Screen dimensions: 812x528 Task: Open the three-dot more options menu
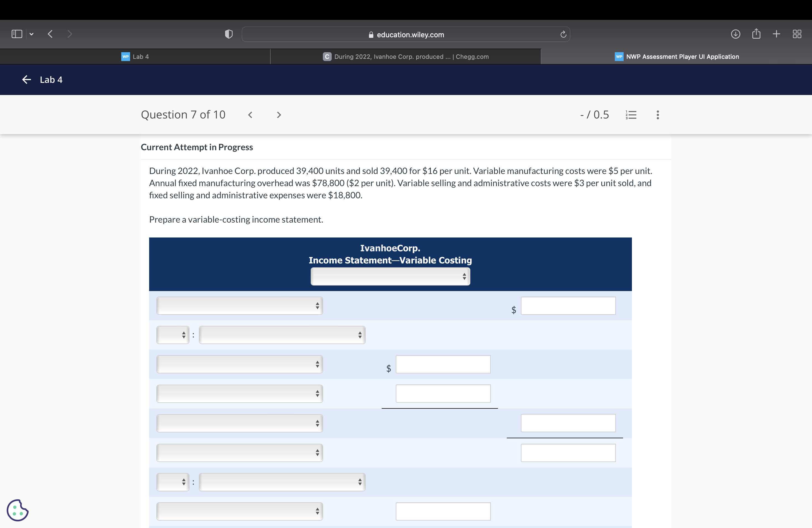coord(658,115)
